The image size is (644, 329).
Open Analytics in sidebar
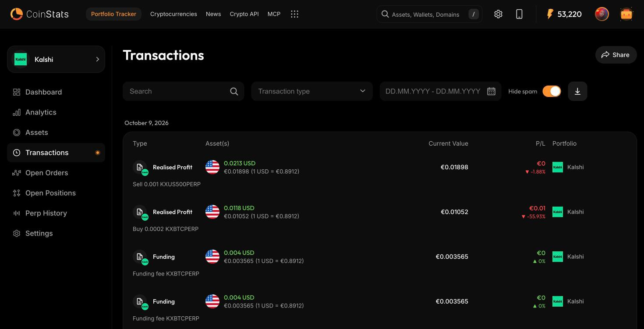[x=56, y=112]
